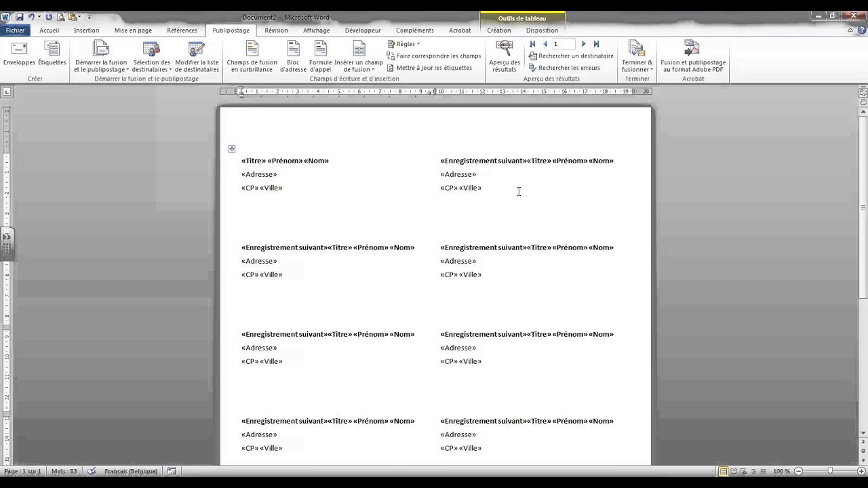Customize Quick Access Toolbar dropdown
Screen dimensions: 868x488
[89, 17]
